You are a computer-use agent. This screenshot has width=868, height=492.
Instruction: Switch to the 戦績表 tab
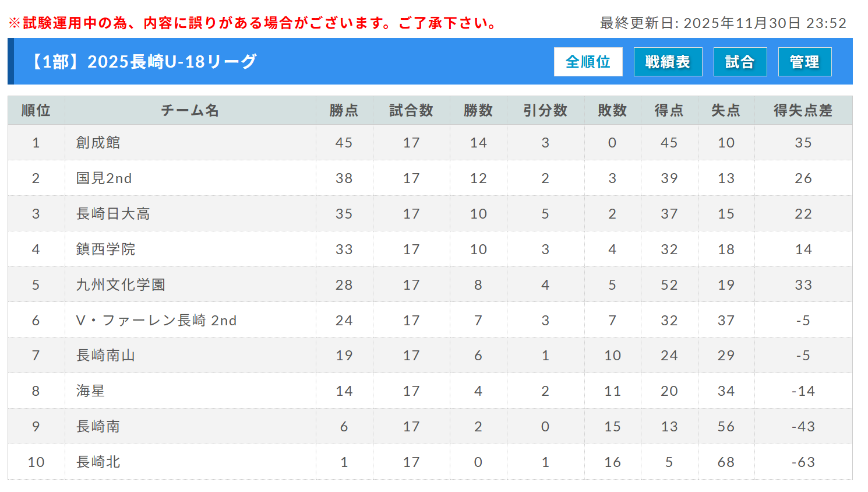pyautogui.click(x=668, y=62)
